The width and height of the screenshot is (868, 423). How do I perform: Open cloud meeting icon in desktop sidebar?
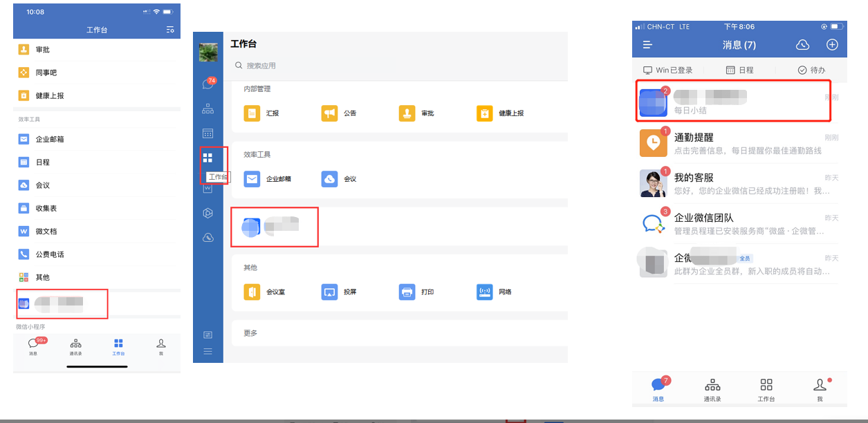point(207,238)
